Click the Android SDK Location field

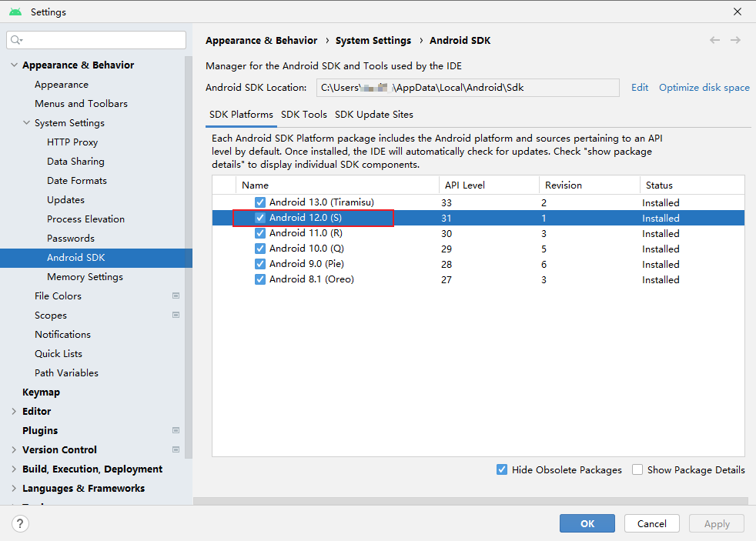[x=467, y=88]
